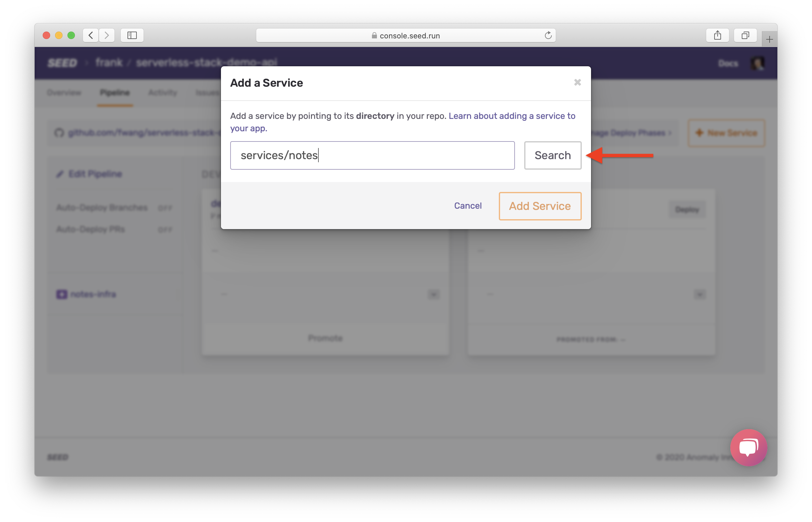Viewport: 812px width, 522px height.
Task: Go forward with Safari's forward arrow
Action: click(107, 35)
